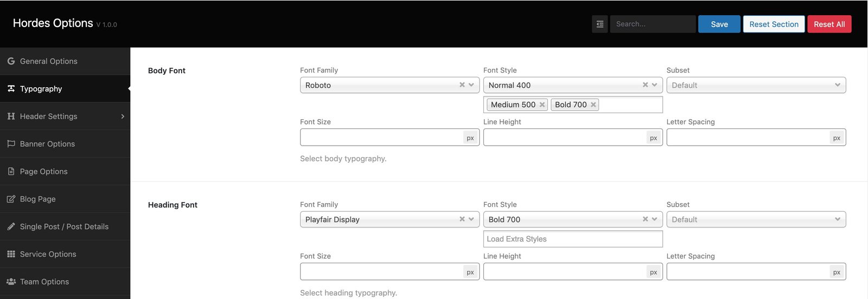Click the Body Font Size input field
This screenshot has height=299, width=868.
[382, 138]
